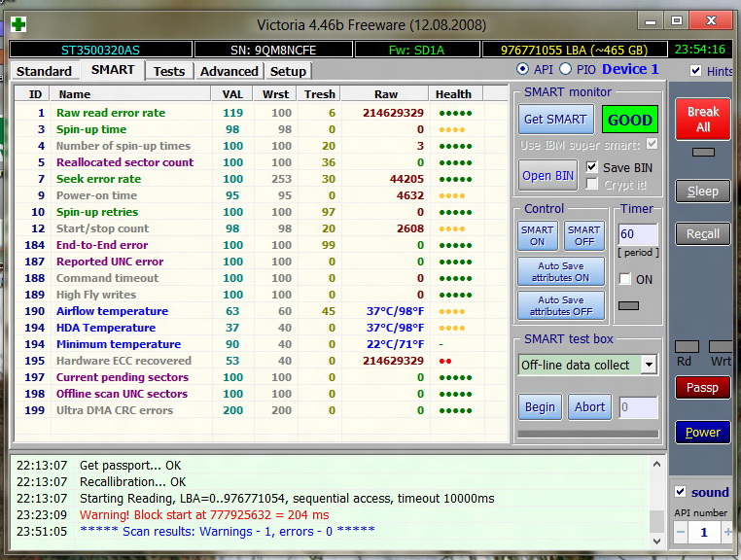Click Begin in SMART test box
741x560 pixels.
click(540, 407)
